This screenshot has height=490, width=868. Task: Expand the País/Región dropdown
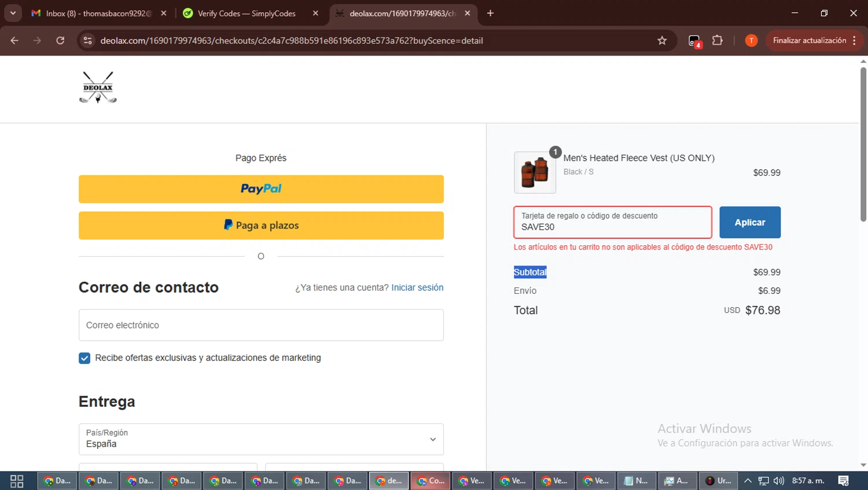(261, 439)
